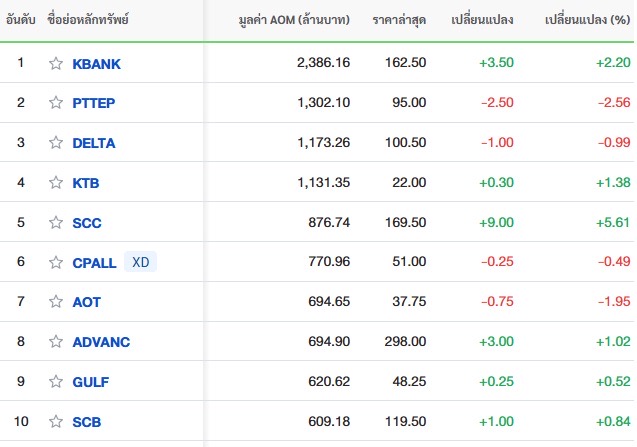This screenshot has height=447, width=637.
Task: Sort by มูลค่า AOM column header
Action: 294,20
